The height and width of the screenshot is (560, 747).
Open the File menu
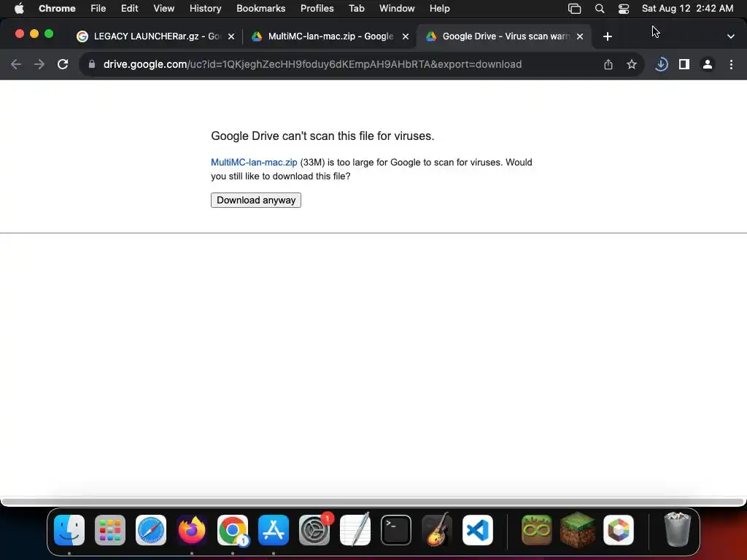coord(98,9)
